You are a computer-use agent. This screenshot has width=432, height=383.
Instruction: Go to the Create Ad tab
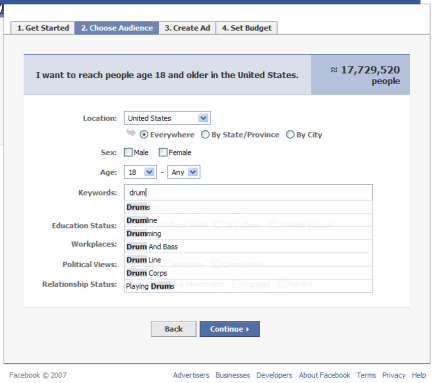(x=187, y=28)
